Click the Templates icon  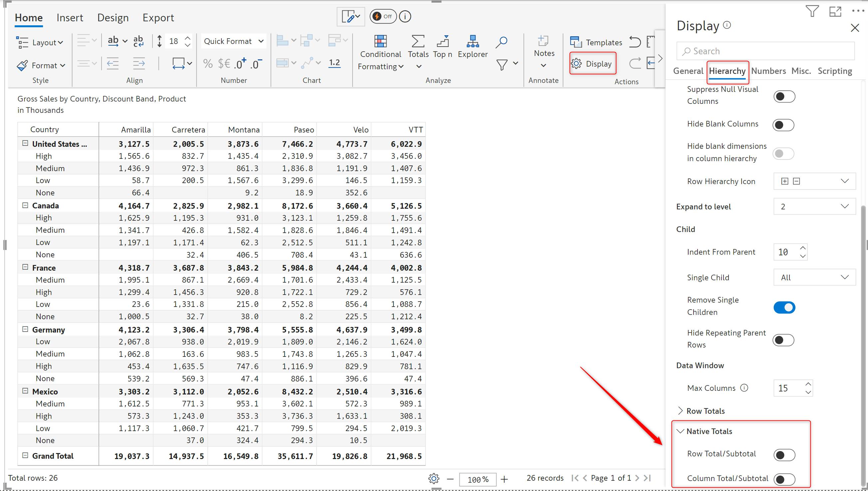tap(576, 42)
